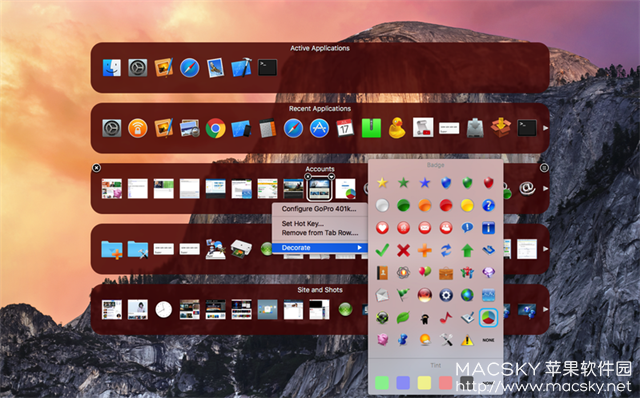The height and width of the screenshot is (398, 640).
Task: Select Set Hot Key... menu item
Action: click(x=302, y=224)
